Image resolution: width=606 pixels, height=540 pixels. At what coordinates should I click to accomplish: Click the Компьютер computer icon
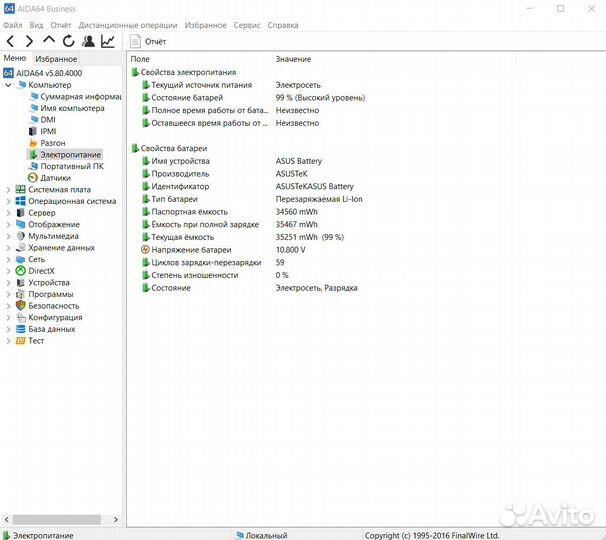[x=22, y=85]
